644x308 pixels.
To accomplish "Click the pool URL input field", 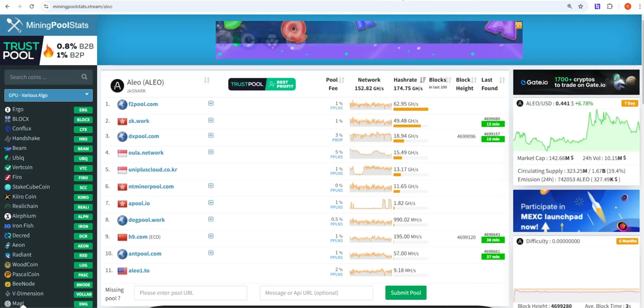I will (190, 293).
